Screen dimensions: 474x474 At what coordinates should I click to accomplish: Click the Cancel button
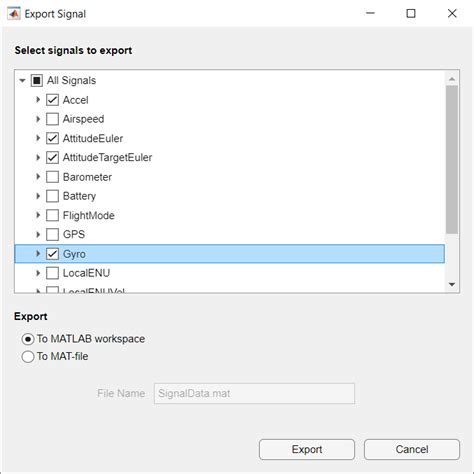[412, 449]
